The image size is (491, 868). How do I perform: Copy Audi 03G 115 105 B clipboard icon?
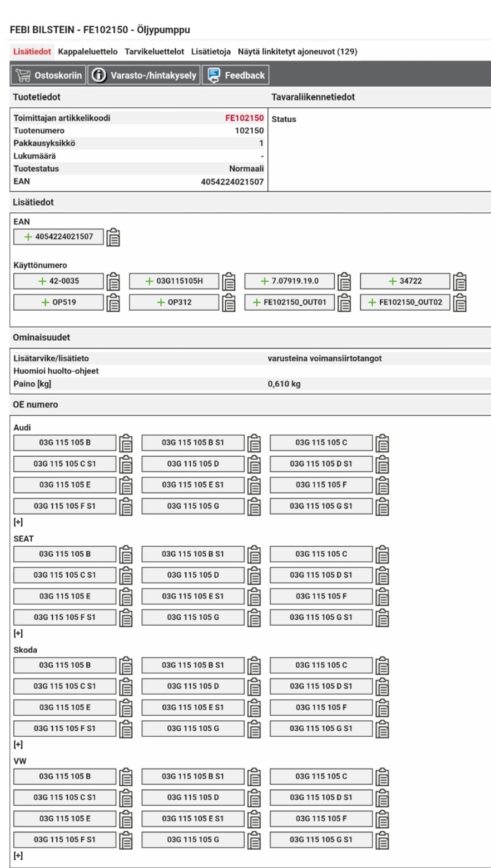(x=126, y=443)
